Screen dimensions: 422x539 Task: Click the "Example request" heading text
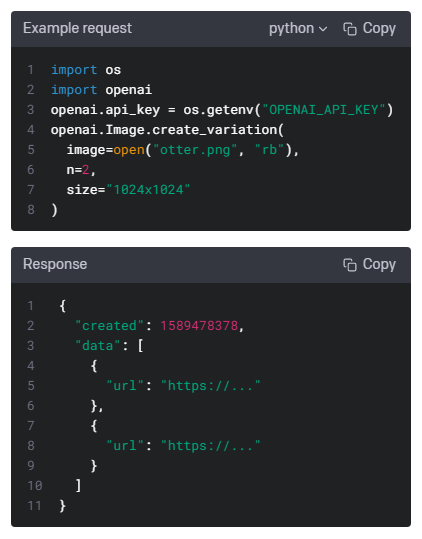point(77,28)
